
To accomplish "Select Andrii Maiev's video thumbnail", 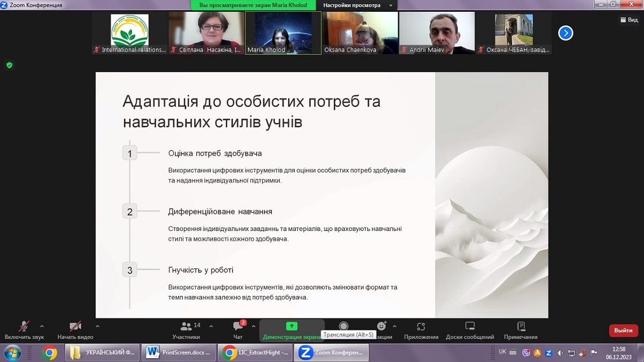I will click(437, 33).
